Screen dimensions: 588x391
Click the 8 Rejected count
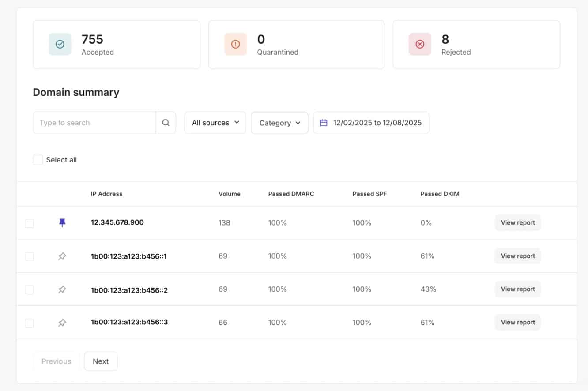445,39
